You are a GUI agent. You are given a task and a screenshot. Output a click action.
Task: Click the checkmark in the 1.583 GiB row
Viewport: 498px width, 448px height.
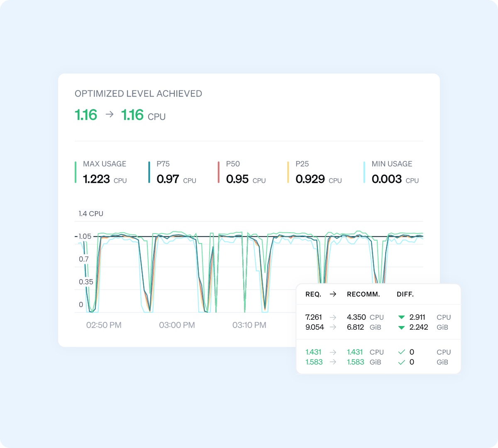(x=401, y=362)
